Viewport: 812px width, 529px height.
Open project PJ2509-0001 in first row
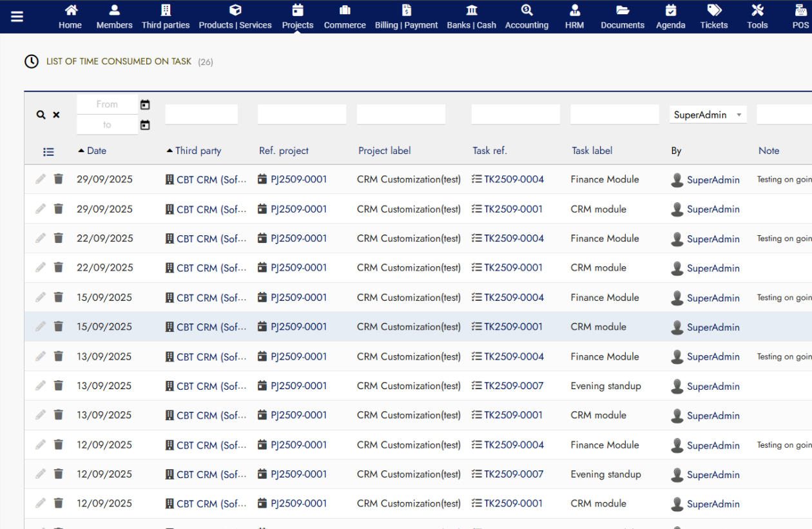[298, 180]
